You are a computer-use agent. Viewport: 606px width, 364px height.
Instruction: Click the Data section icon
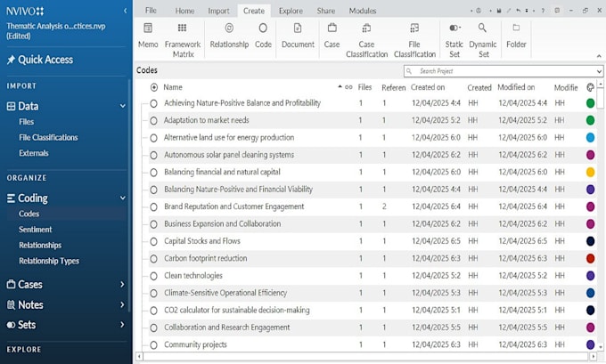point(11,106)
